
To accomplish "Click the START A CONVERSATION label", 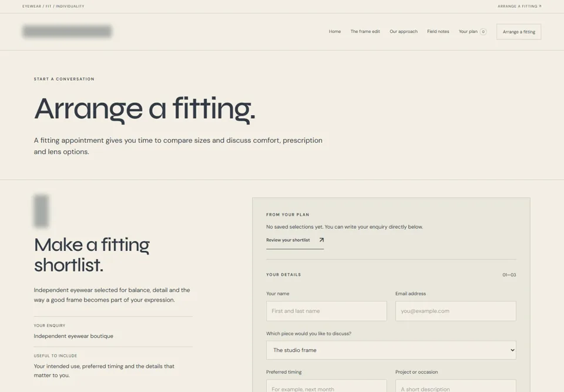I will click(64, 79).
